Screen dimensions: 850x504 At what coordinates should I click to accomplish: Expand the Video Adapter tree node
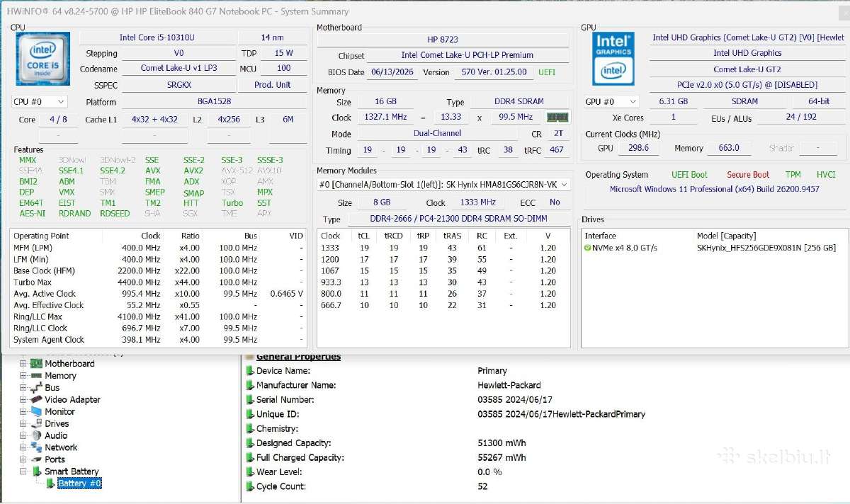point(23,400)
